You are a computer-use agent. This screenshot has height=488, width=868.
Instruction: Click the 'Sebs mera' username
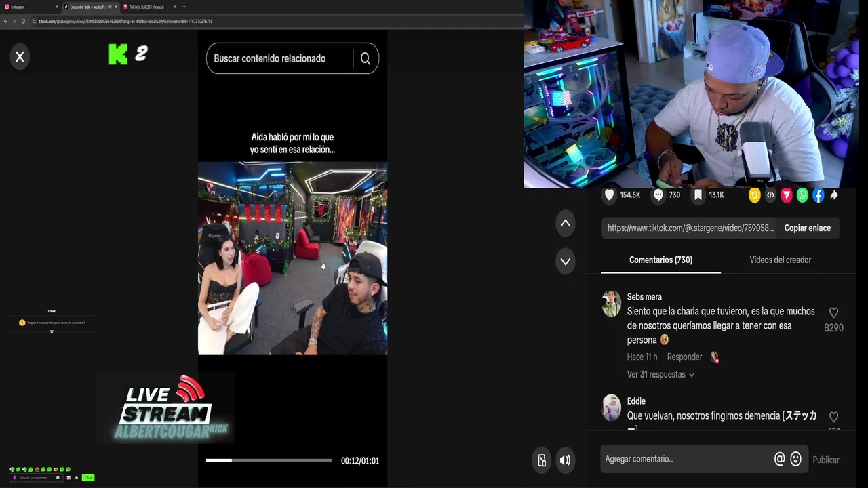[x=644, y=297]
